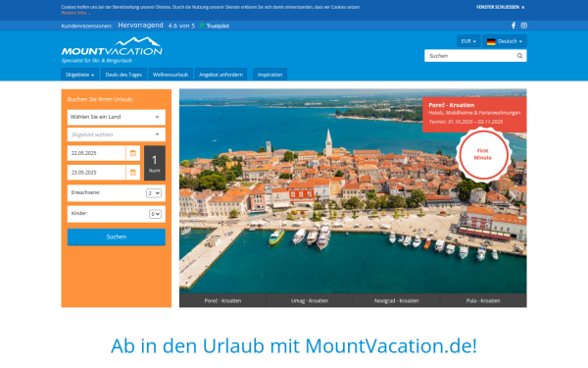Click the 'Hervorragend' review rating text
This screenshot has width=588, height=368.
[140, 26]
